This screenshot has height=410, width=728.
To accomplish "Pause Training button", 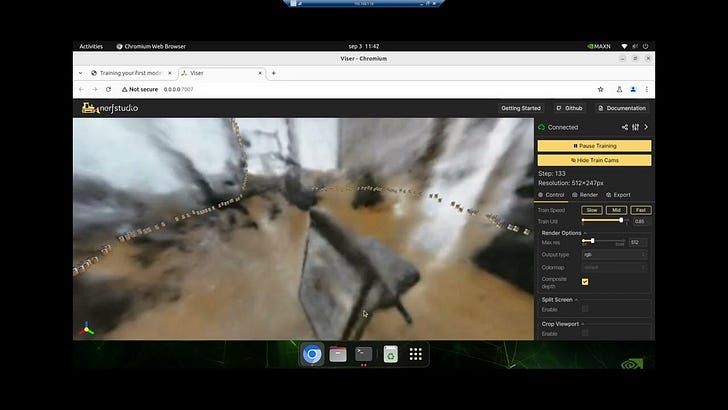I will tap(594, 146).
